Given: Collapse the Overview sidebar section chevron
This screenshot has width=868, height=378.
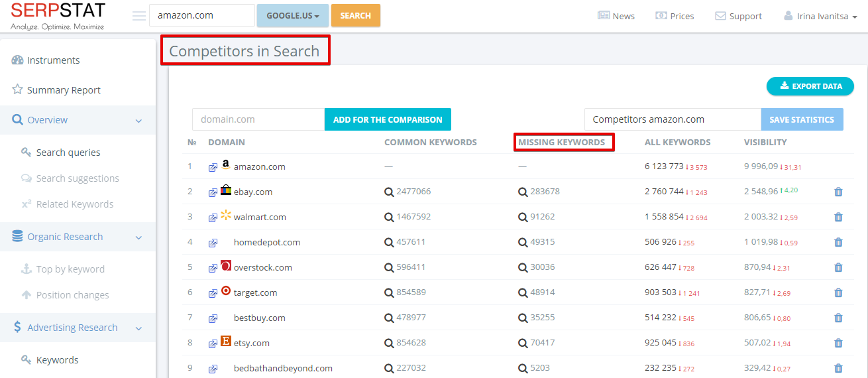Looking at the screenshot, I should (138, 121).
